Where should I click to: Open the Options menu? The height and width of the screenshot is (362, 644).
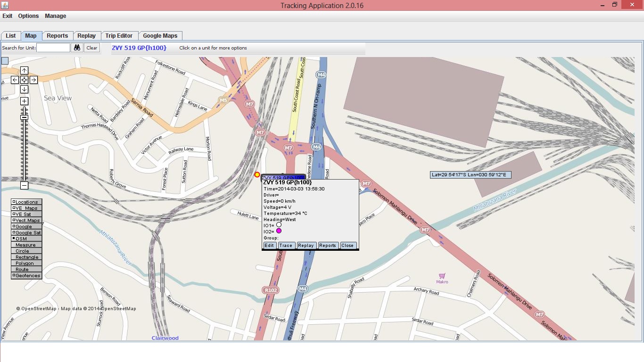click(x=28, y=16)
